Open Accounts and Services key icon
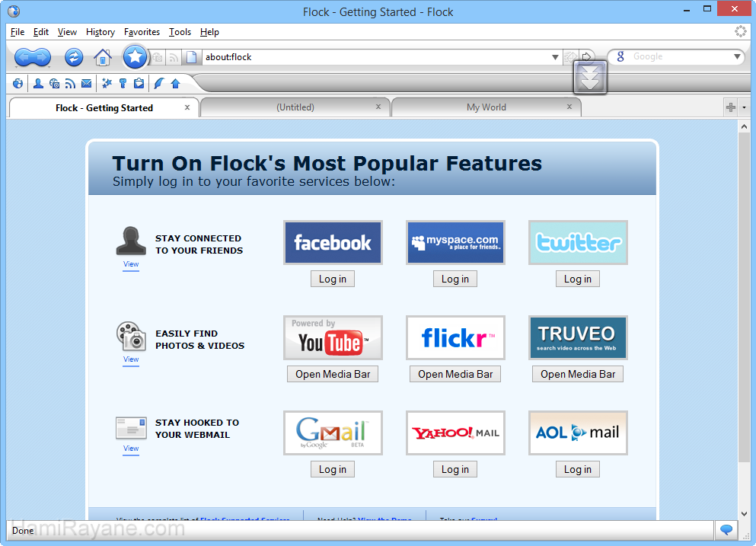 (x=123, y=84)
